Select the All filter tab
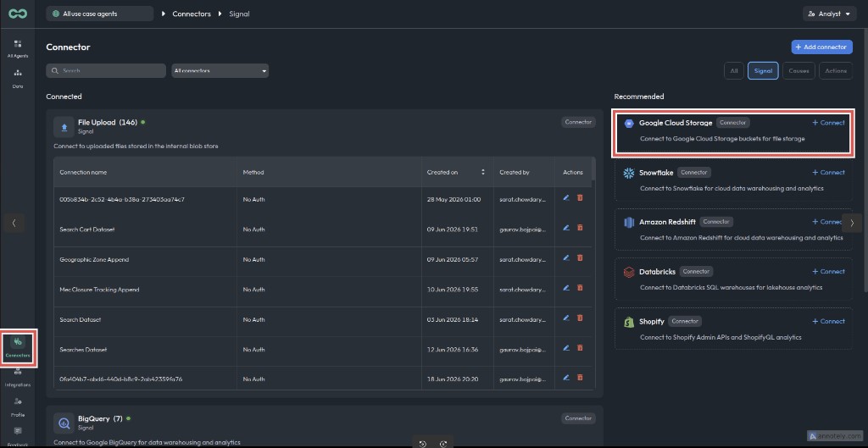This screenshot has width=868, height=448. 733,71
